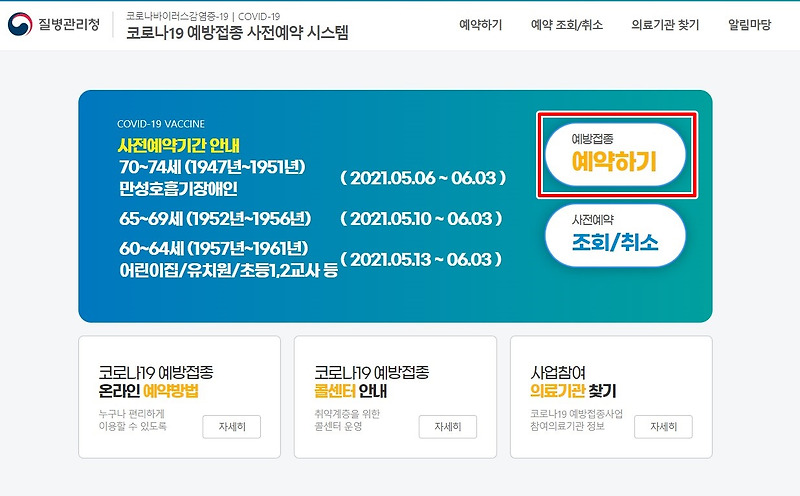The image size is (800, 496).
Task: Select the 65~69세 (1952년~1956년) line
Action: pos(215,219)
